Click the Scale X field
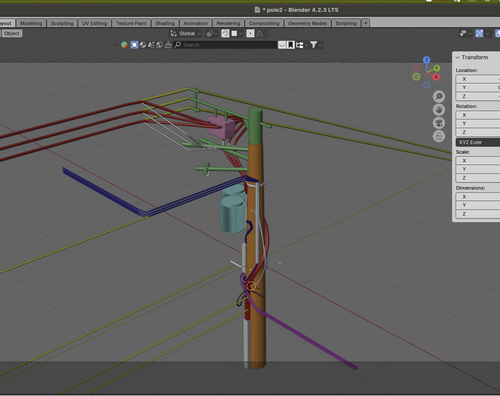This screenshot has width=500, height=396. [478, 161]
